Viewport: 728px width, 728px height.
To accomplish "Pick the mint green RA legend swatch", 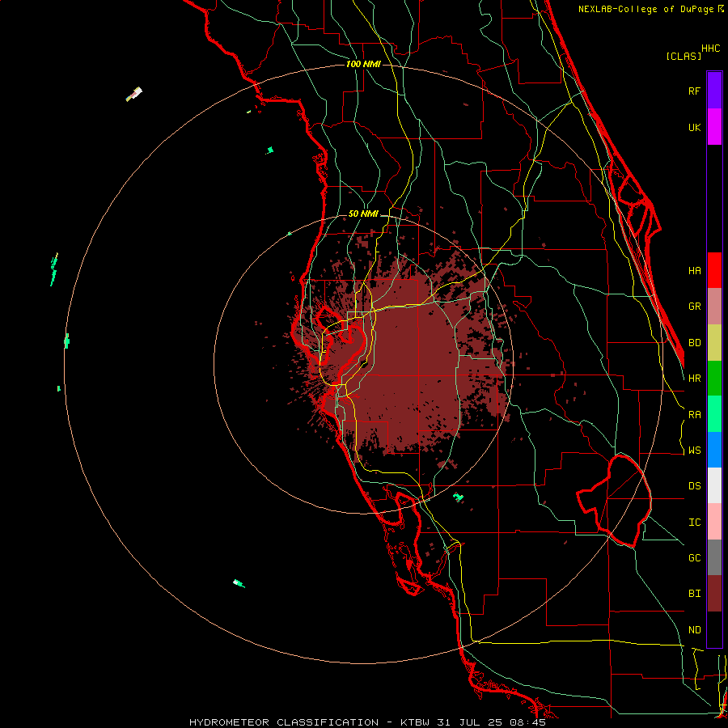I will click(714, 414).
